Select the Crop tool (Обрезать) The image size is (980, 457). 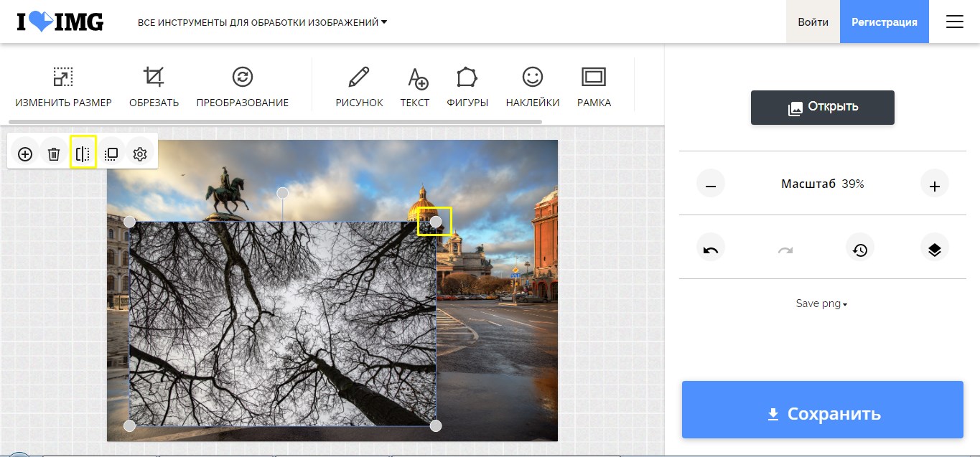[x=154, y=86]
